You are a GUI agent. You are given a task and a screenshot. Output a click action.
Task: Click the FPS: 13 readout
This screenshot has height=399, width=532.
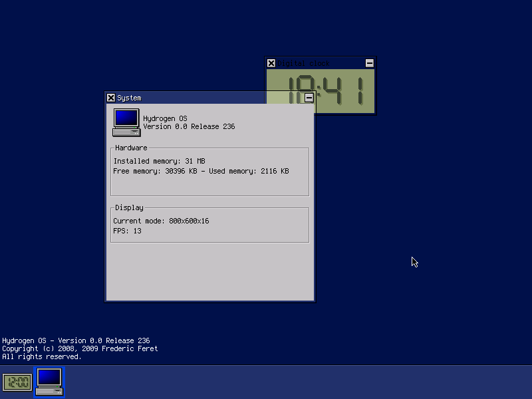point(127,231)
